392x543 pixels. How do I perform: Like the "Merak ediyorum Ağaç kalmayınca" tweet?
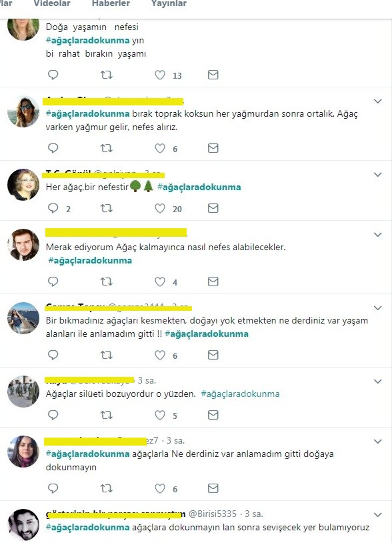(x=160, y=282)
